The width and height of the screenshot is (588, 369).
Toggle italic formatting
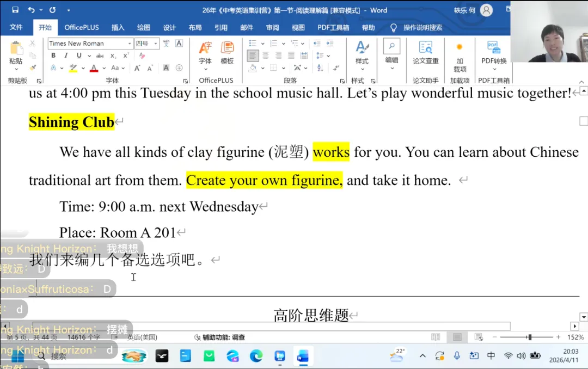point(66,56)
